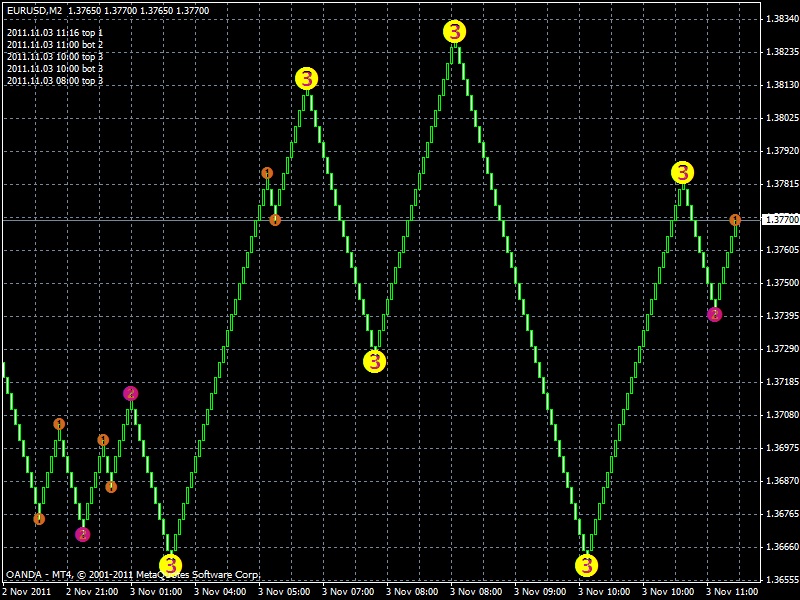Click time axis label '3 Nov 09:00'
Screen dimensions: 800x600
[540, 592]
